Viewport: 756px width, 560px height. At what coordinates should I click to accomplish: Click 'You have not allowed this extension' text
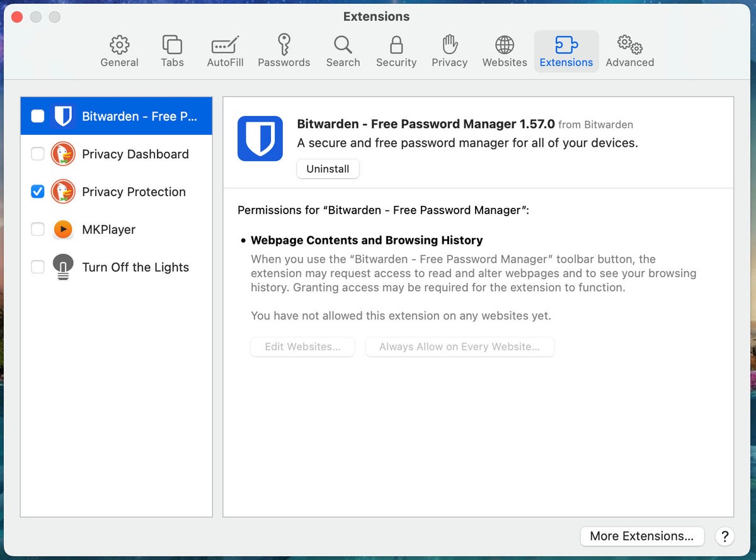click(401, 316)
